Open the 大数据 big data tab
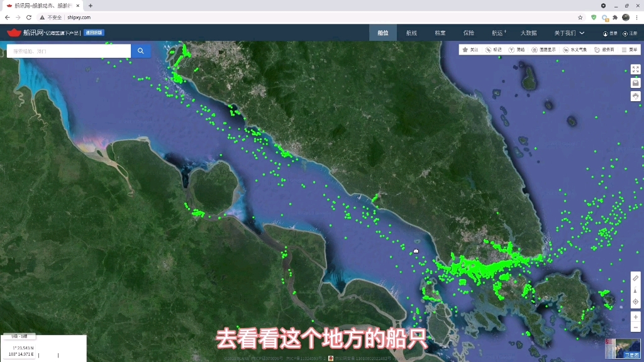Screen dimensions: 644x362 tap(528, 33)
